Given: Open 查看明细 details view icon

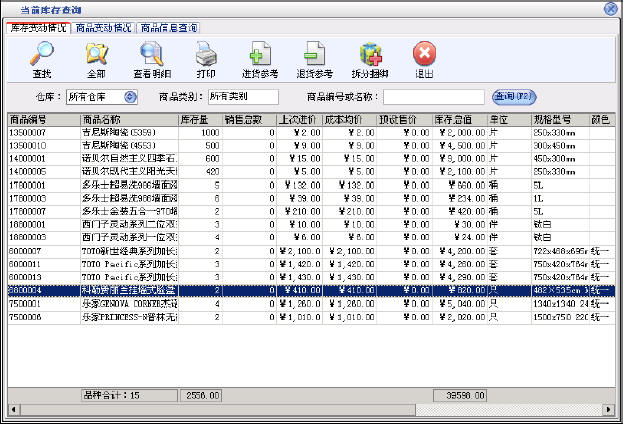Looking at the screenshot, I should click(x=152, y=55).
